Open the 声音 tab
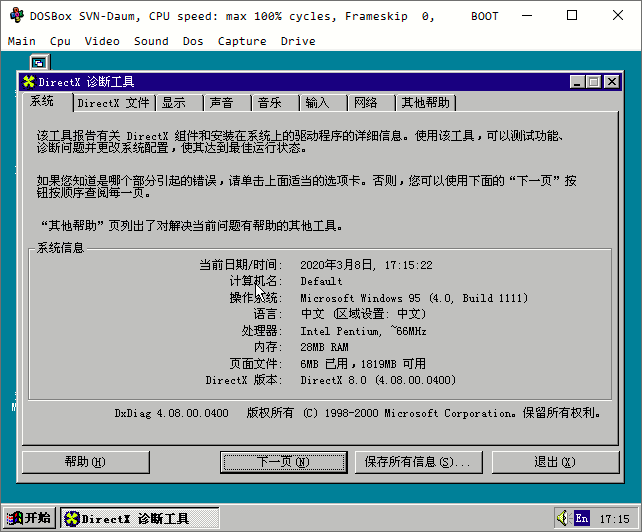642x532 pixels. coord(227,102)
